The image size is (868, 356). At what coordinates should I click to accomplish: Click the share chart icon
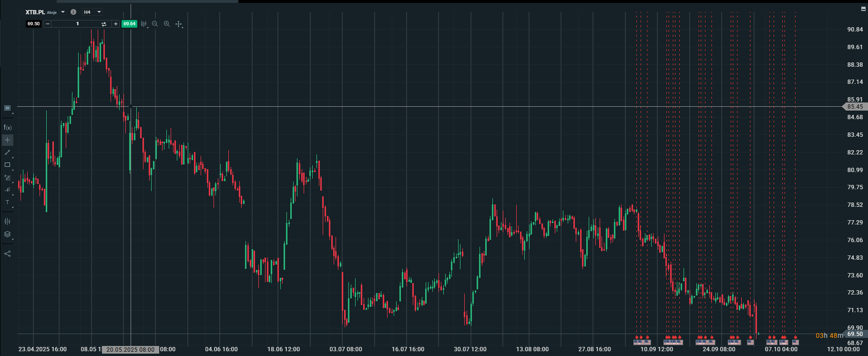[x=7, y=254]
